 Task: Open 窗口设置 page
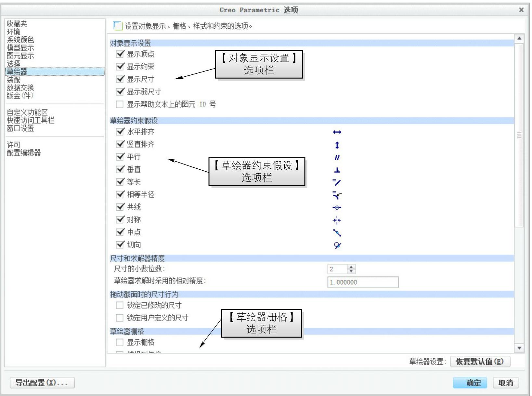pyautogui.click(x=20, y=128)
